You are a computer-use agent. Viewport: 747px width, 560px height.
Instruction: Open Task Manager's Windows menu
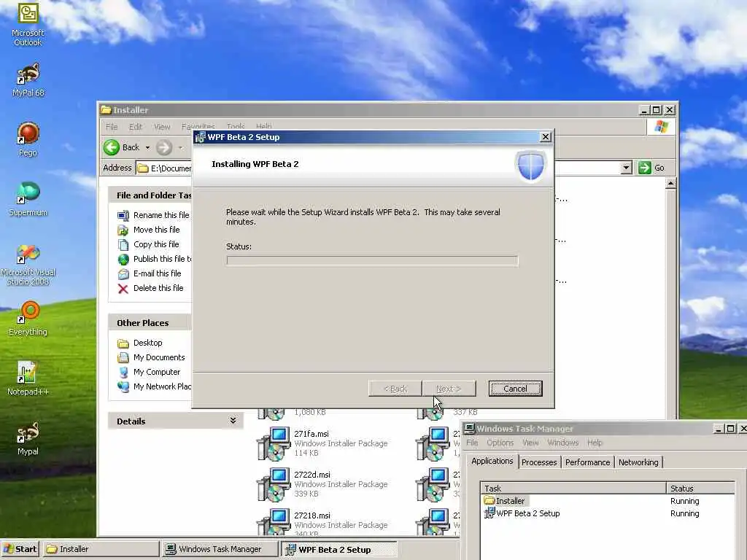[x=562, y=443]
